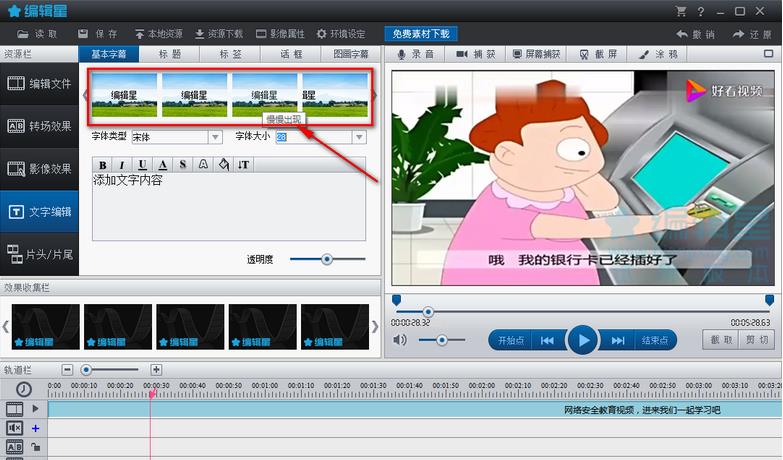783x460 pixels.
Task: Click the speaker volume icon
Action: pyautogui.click(x=400, y=340)
